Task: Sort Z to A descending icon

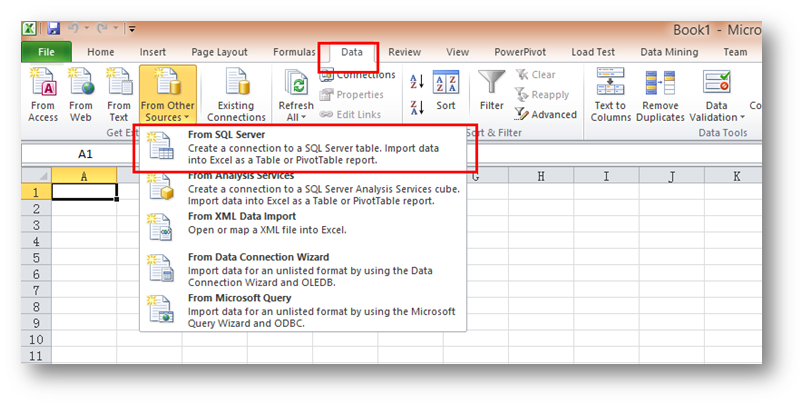Action: (417, 108)
